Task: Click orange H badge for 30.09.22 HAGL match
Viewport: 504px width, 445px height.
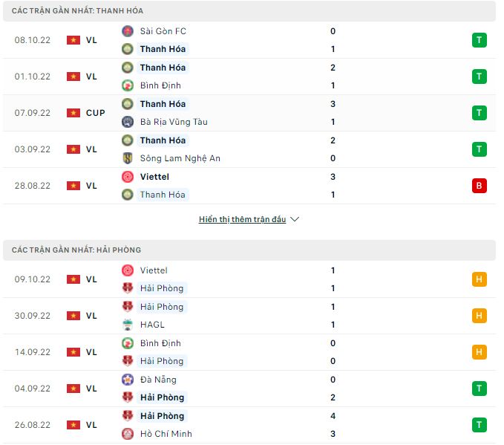Action: (479, 316)
